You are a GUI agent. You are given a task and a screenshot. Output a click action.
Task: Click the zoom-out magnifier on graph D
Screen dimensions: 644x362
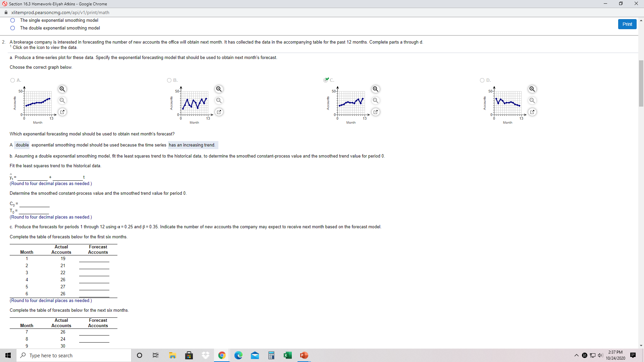click(532, 101)
